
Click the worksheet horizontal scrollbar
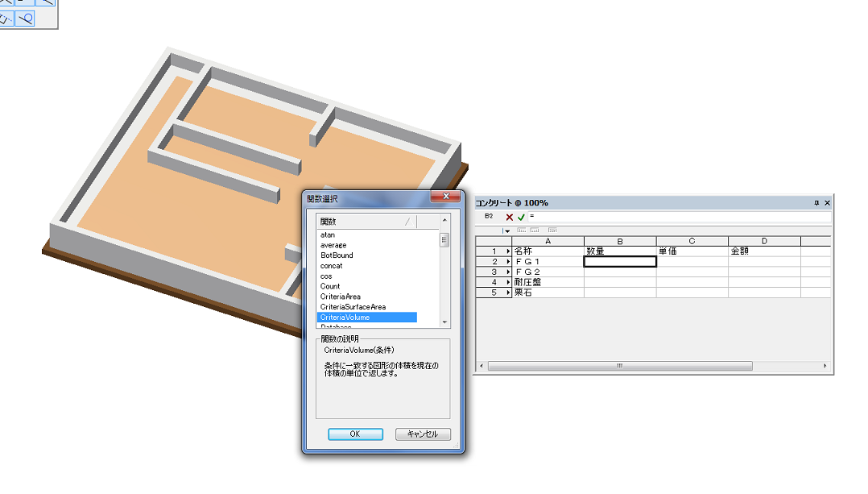pyautogui.click(x=620, y=366)
